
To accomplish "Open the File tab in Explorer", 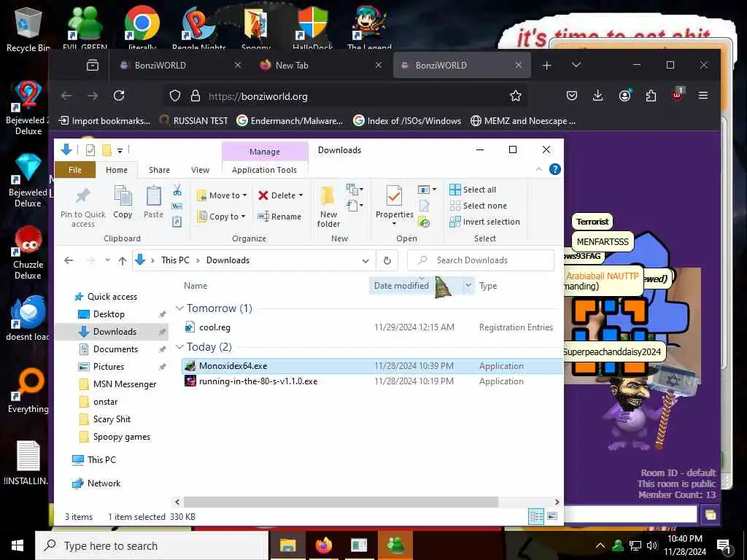I will (75, 170).
